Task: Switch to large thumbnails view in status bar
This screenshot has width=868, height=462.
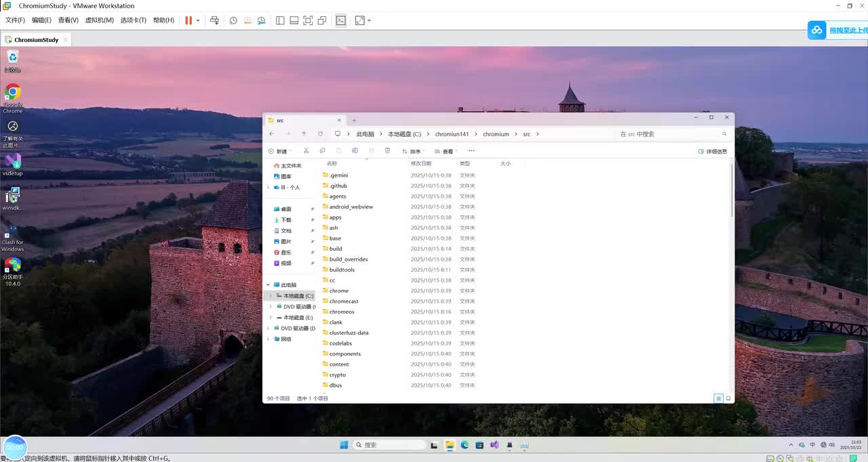Action: pyautogui.click(x=728, y=398)
